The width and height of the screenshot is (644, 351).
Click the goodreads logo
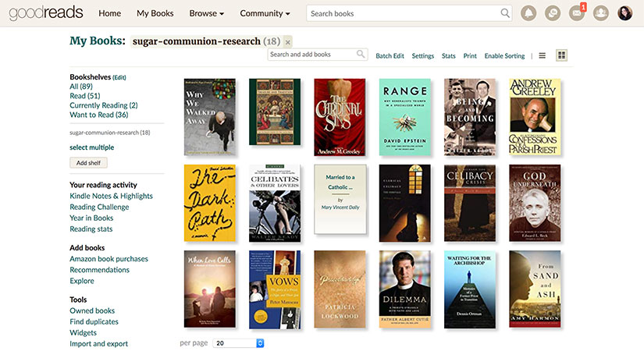point(46,12)
